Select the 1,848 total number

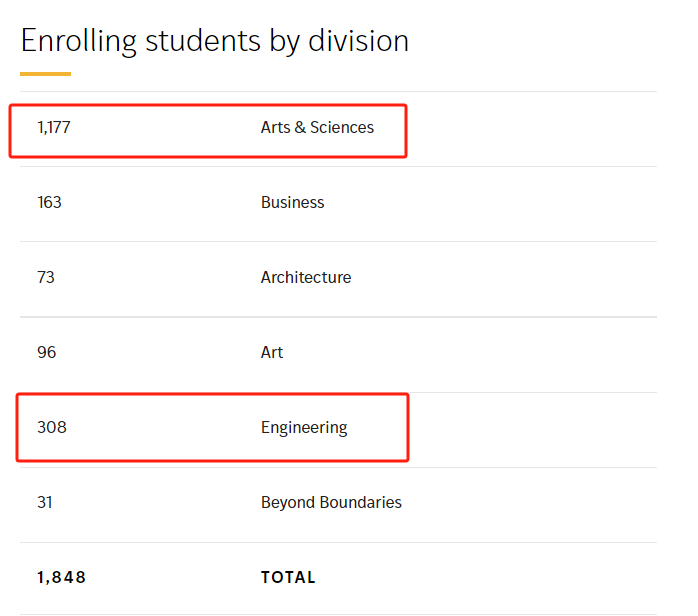pos(61,578)
